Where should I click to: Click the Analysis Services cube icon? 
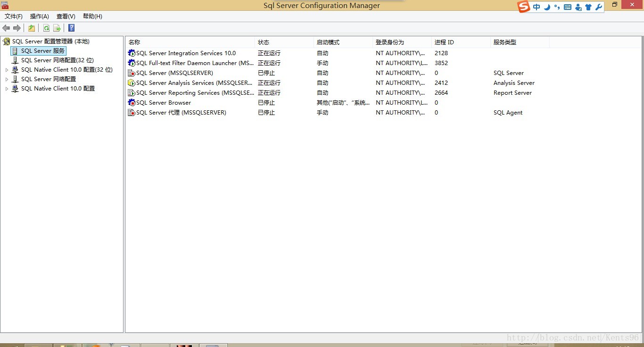[132, 83]
